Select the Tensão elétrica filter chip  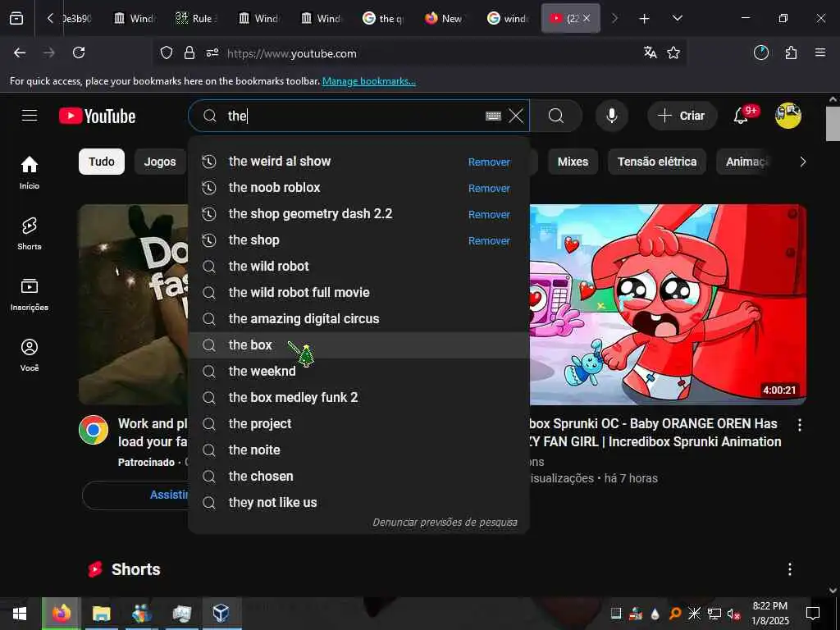657,162
